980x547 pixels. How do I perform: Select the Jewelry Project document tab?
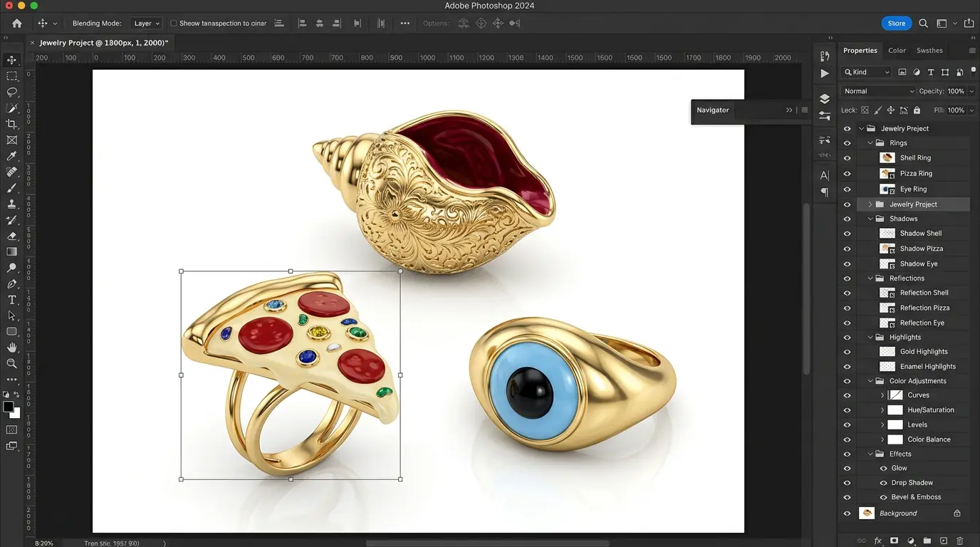[104, 43]
